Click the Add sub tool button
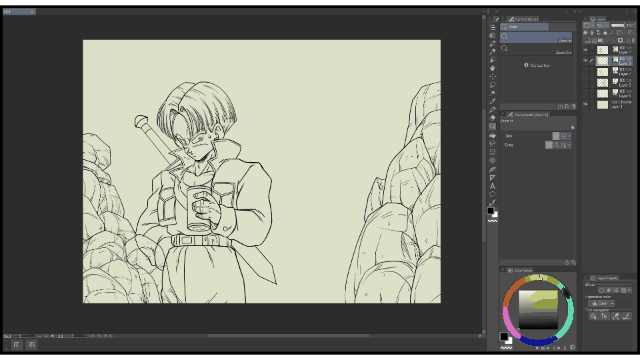The image size is (640, 360). point(537,65)
